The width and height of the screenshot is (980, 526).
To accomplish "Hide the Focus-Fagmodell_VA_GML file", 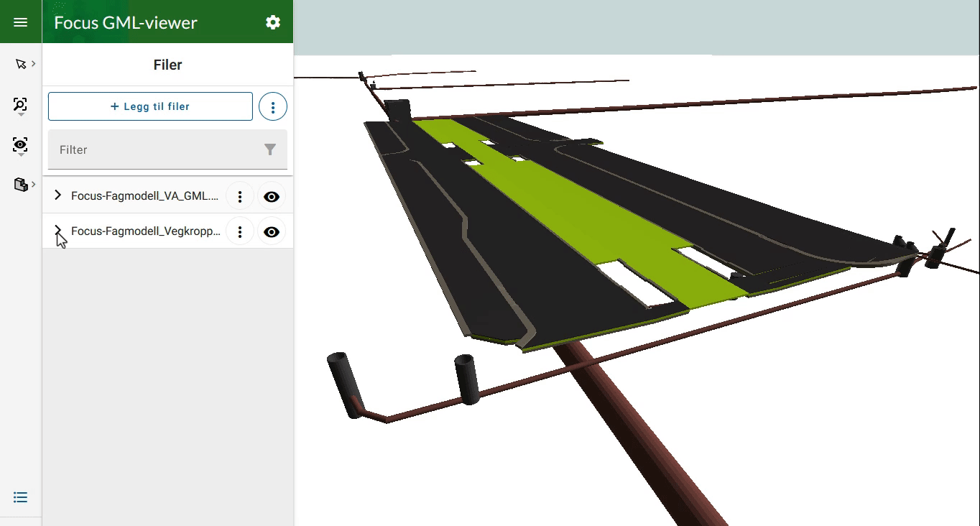I will point(272,196).
